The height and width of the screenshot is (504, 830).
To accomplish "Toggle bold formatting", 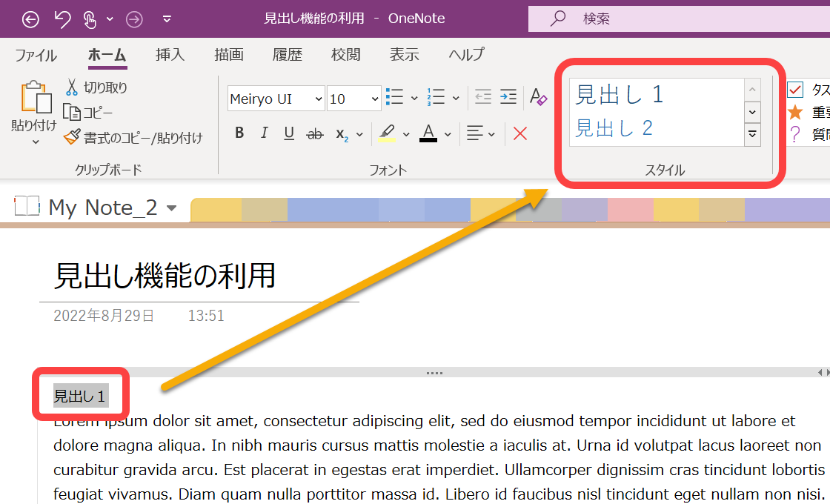I will click(239, 133).
